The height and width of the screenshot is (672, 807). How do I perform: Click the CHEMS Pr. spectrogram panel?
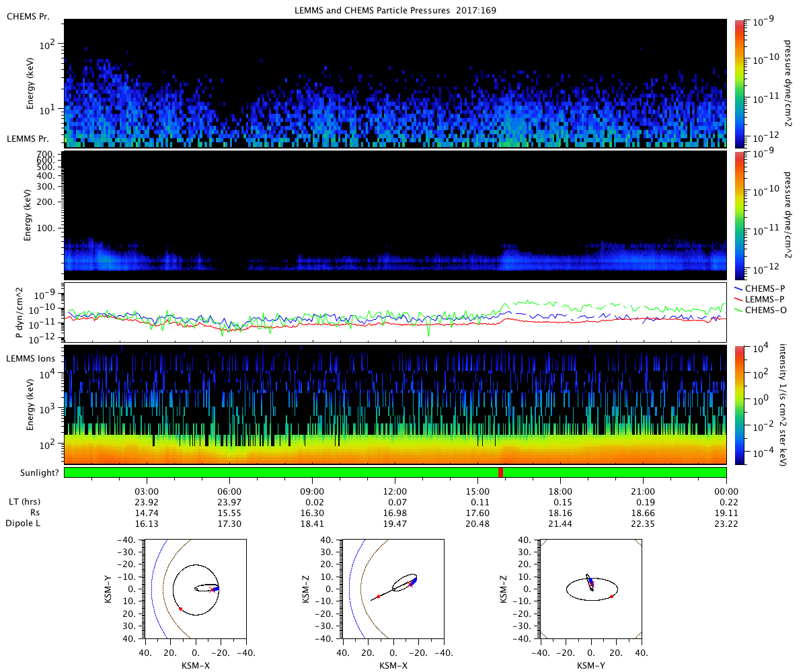tap(395, 83)
